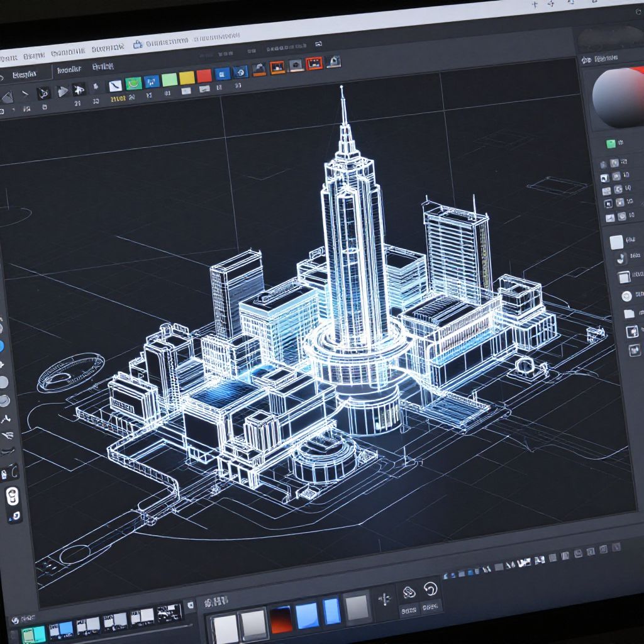Click the large white square button in right panel

coord(616,242)
